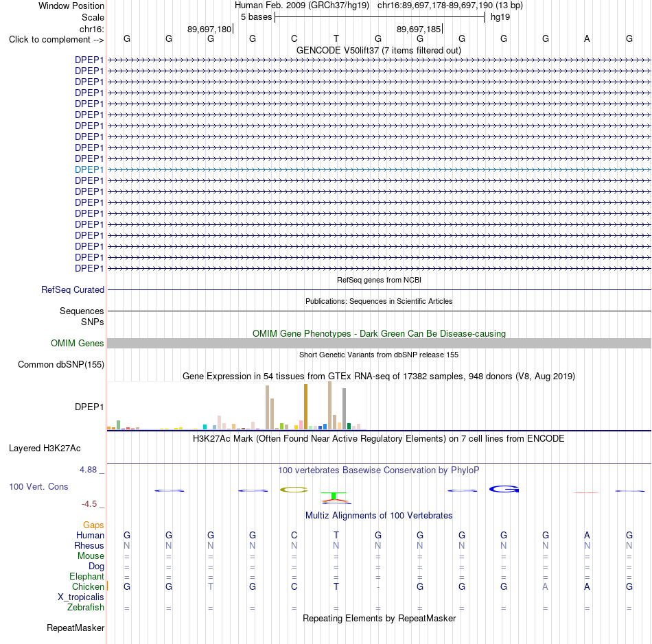Select the light-blue highlighted DPEP1 transcript label
The height and width of the screenshot is (644, 652).
tap(89, 169)
